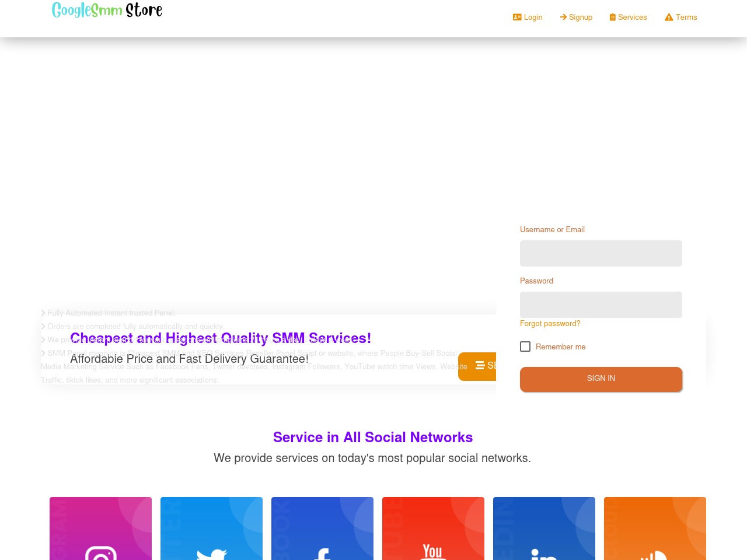This screenshot has width=747, height=560.
Task: Open the Instagram service card
Action: click(x=100, y=528)
